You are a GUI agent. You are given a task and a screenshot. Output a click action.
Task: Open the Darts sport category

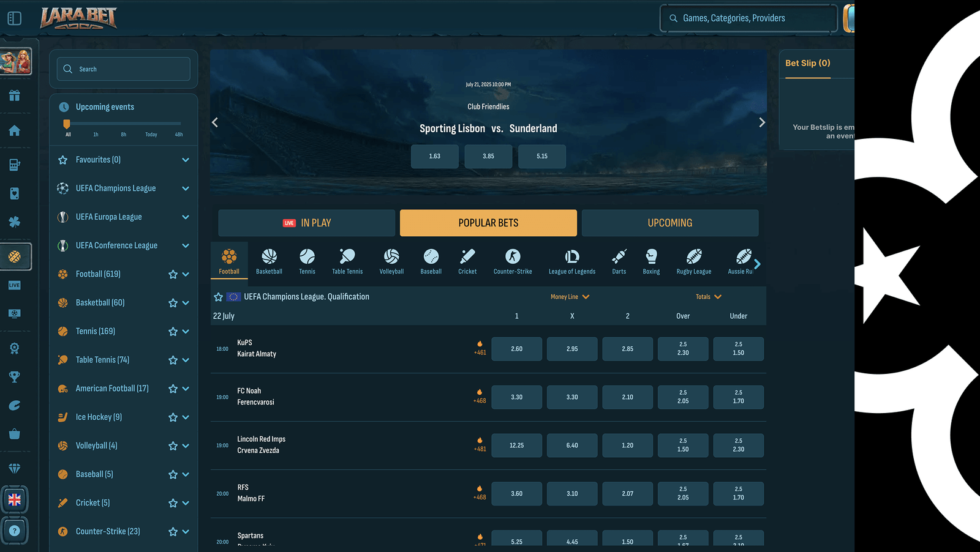pyautogui.click(x=619, y=261)
